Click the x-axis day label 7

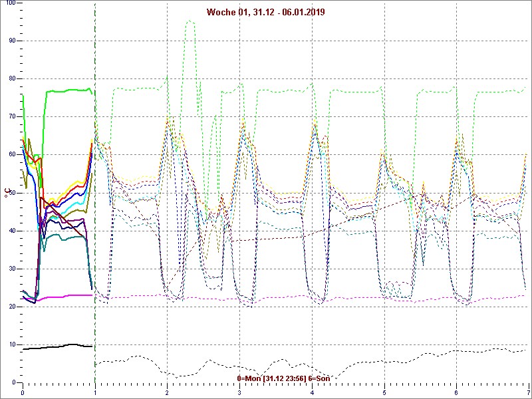(528, 392)
